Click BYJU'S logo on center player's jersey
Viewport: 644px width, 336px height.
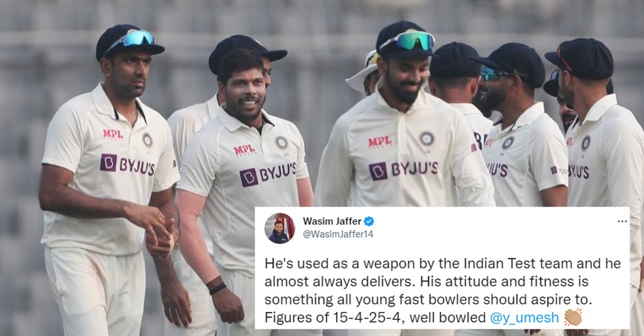(403, 170)
